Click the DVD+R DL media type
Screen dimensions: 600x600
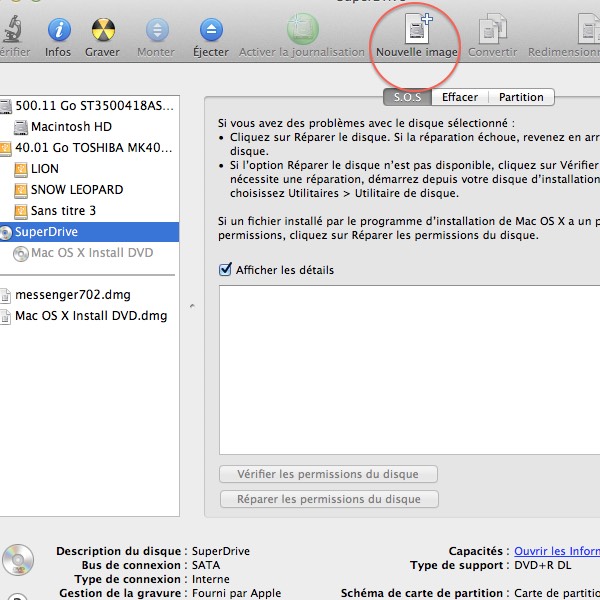point(543,565)
